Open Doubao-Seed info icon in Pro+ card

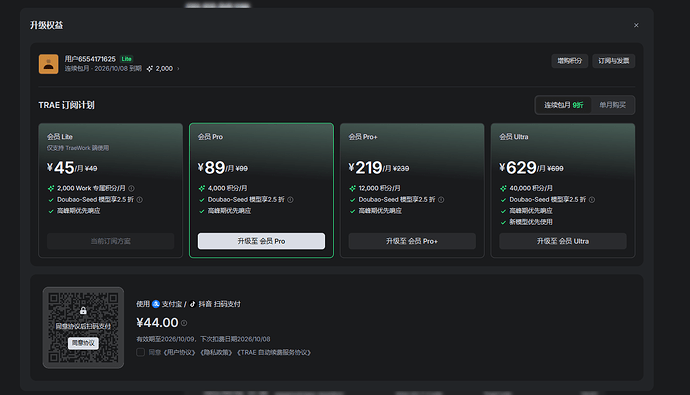point(441,200)
